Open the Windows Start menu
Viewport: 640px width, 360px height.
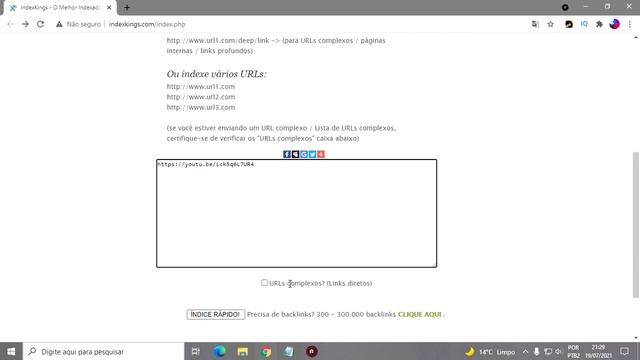pos(11,351)
